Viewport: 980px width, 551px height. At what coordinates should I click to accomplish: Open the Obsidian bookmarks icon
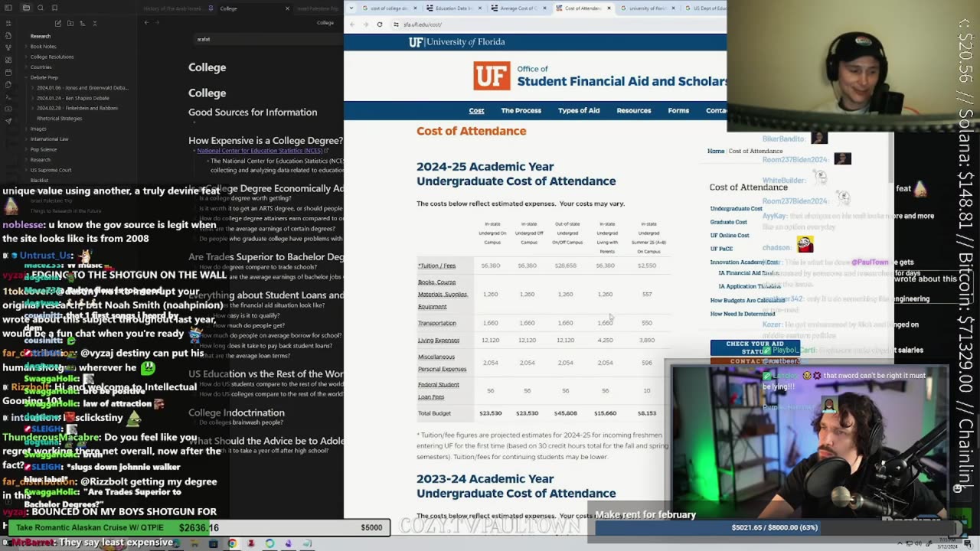[x=56, y=8]
